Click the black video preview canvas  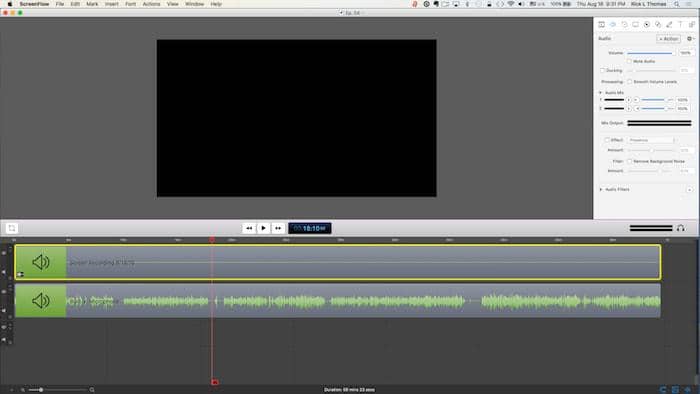(296, 118)
